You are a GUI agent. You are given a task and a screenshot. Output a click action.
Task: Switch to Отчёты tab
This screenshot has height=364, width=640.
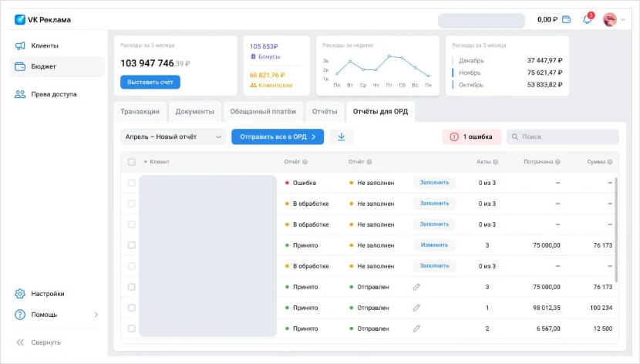[x=325, y=111]
